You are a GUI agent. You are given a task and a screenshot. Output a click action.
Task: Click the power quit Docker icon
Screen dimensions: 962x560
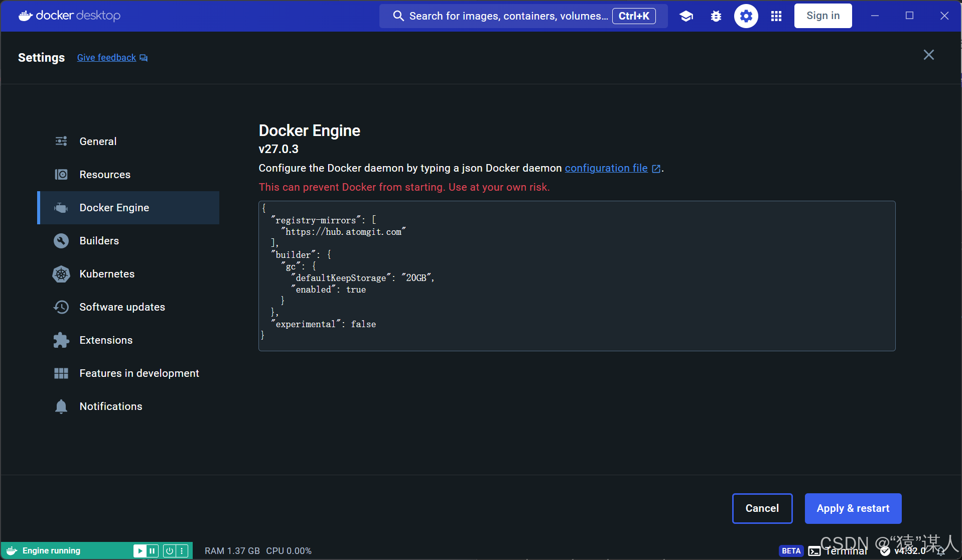170,551
